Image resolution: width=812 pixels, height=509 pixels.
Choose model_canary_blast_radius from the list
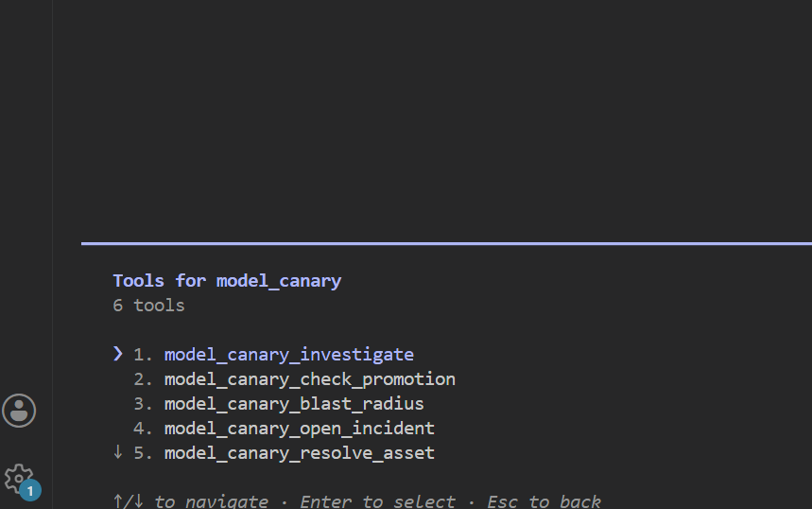294,404
